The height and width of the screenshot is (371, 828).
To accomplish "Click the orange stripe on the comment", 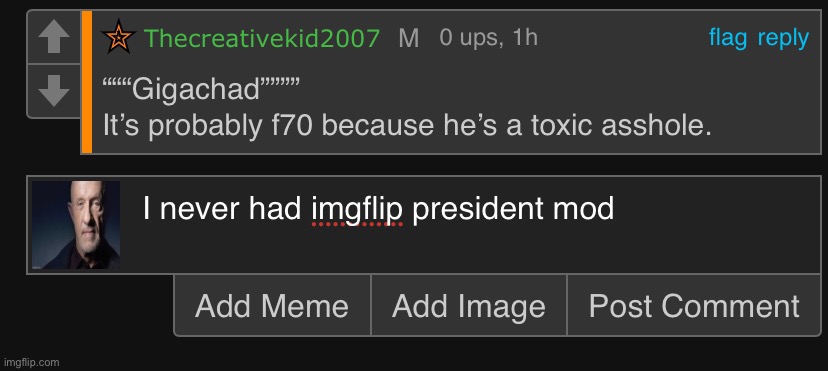I will pyautogui.click(x=87, y=82).
